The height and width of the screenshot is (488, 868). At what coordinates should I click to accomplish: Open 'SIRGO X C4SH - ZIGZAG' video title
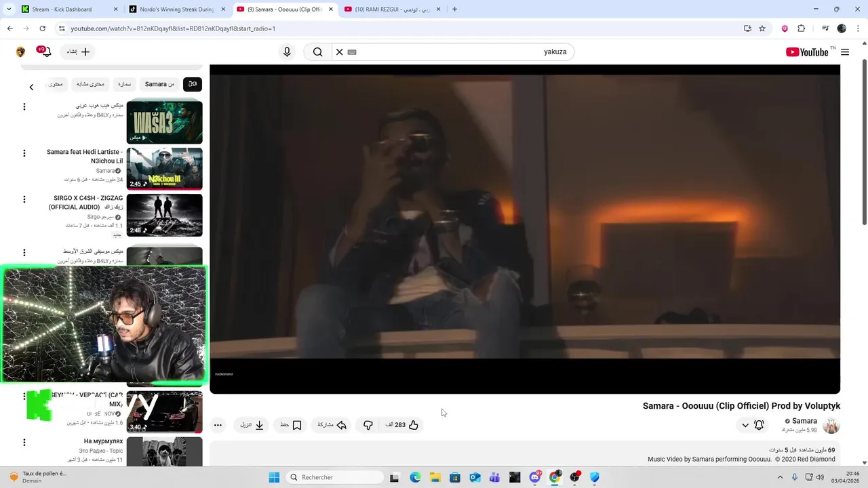point(86,203)
